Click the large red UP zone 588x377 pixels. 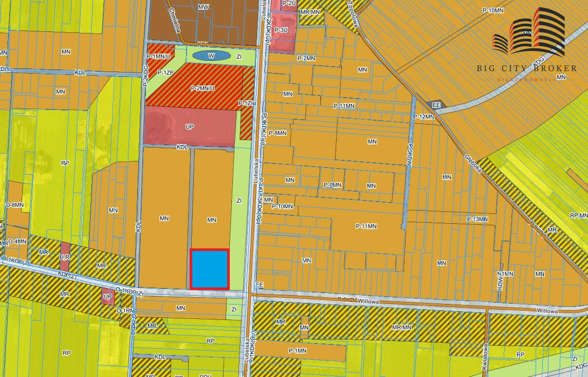tap(189, 126)
